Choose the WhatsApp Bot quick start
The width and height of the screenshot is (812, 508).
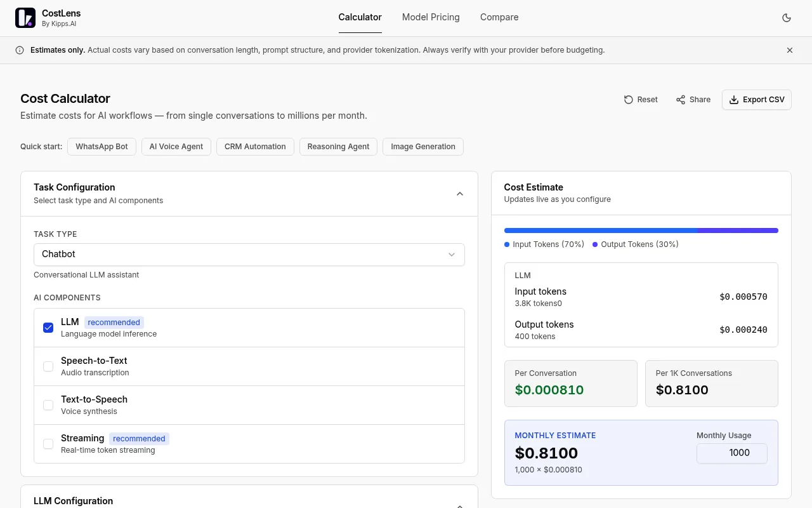click(101, 147)
